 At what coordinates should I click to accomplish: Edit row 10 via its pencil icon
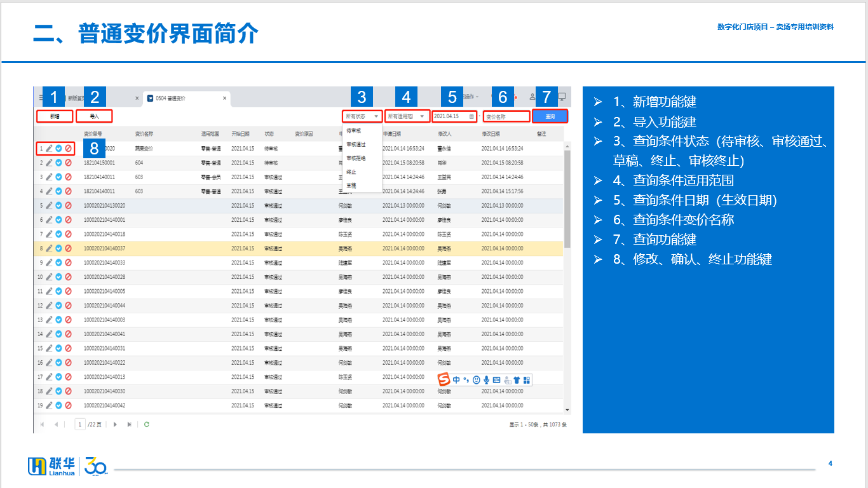[49, 277]
